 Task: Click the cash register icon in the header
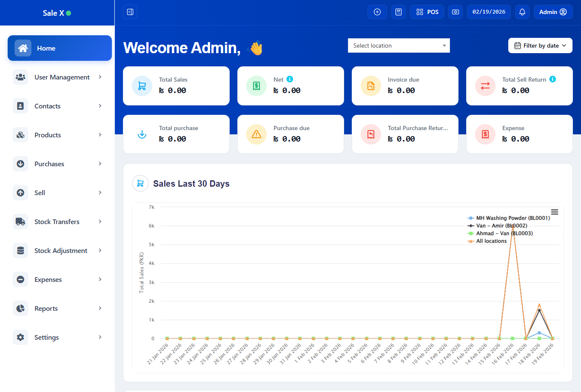point(455,12)
